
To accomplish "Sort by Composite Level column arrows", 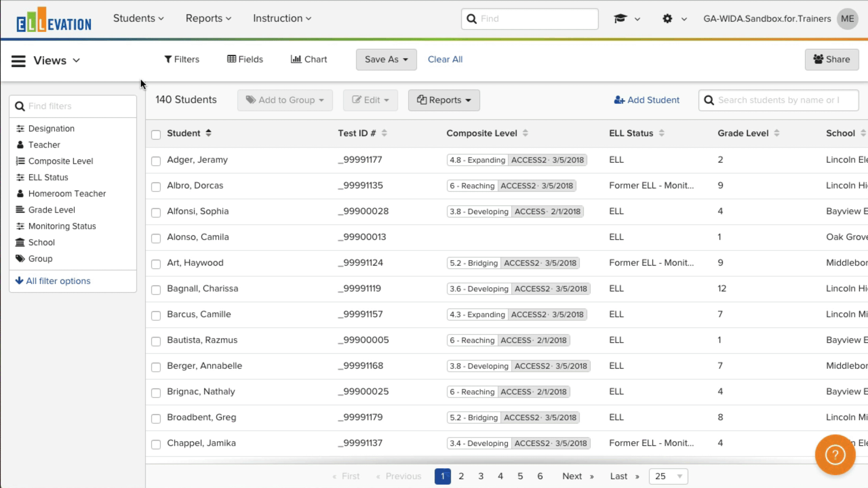I will (525, 133).
